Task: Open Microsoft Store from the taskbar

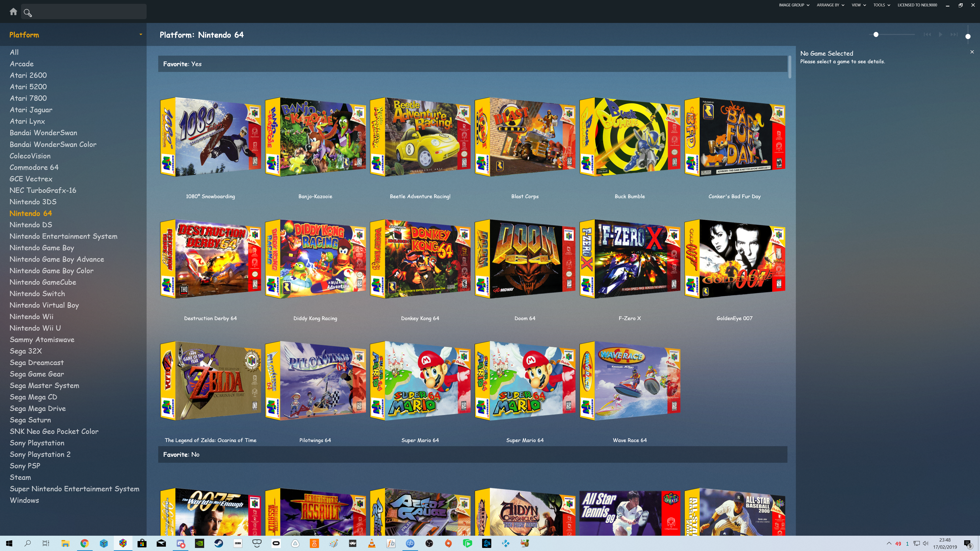Action: [x=142, y=543]
